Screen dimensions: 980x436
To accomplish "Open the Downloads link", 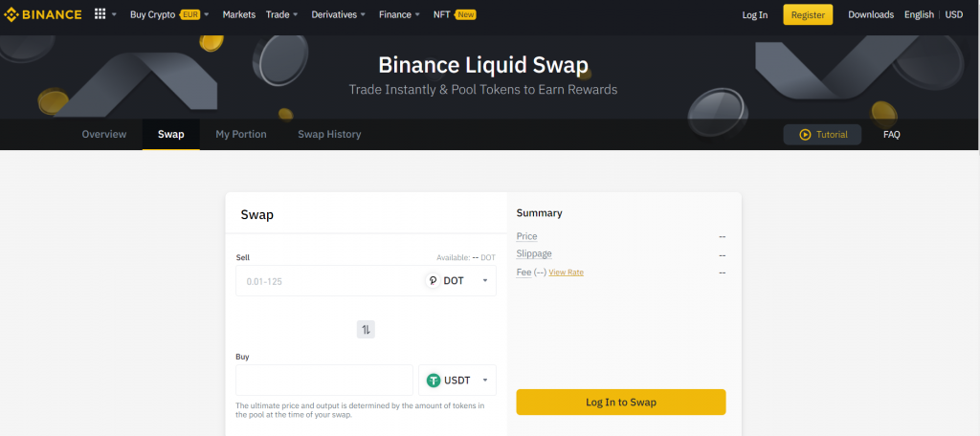I will 871,14.
